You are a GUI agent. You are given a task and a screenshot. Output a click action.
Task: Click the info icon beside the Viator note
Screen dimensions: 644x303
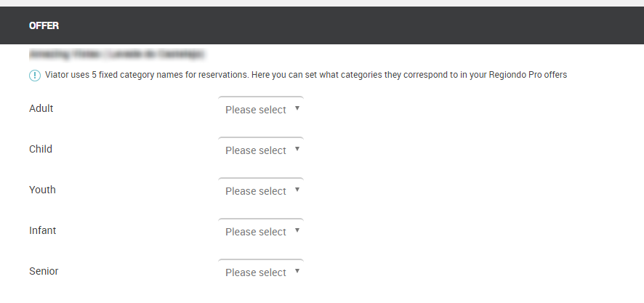(x=35, y=76)
